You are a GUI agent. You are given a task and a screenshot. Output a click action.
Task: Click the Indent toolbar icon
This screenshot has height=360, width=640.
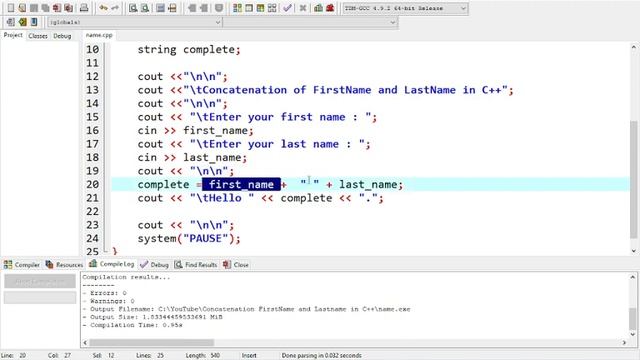click(192, 8)
